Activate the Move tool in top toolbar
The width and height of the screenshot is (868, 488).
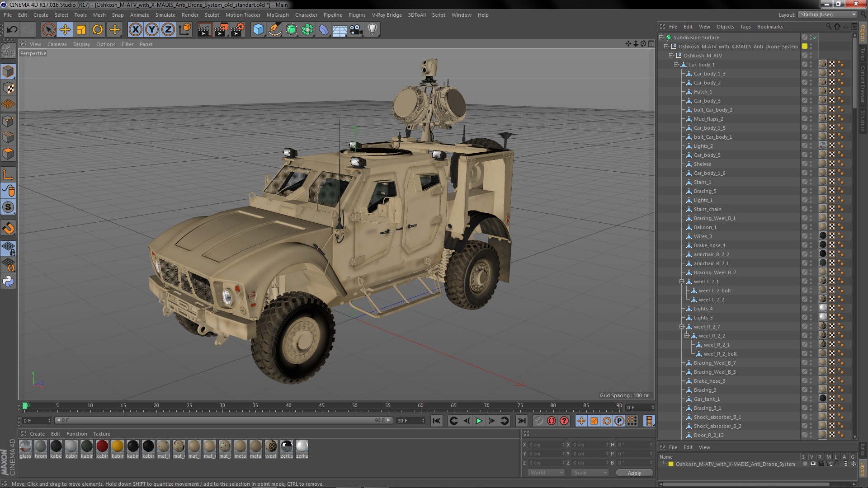65,30
